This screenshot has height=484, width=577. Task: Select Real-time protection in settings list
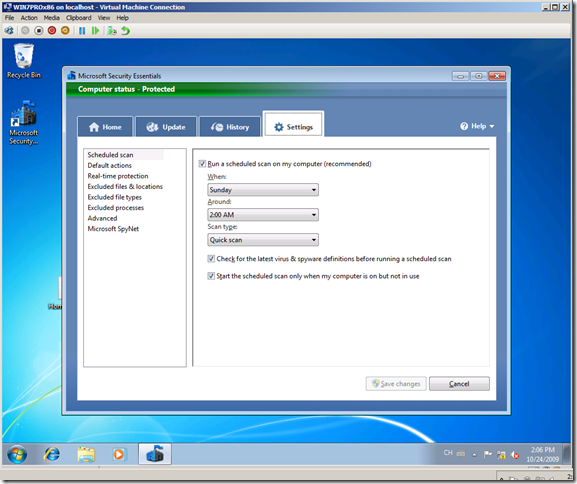coord(118,176)
